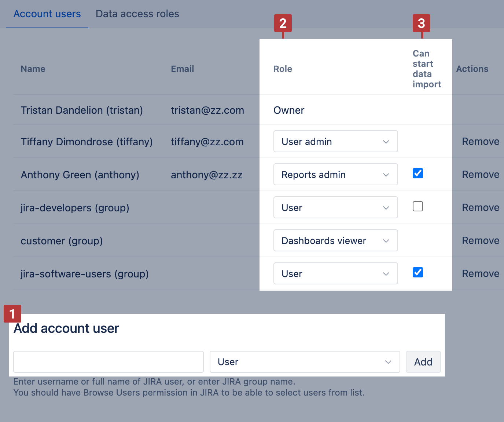This screenshot has height=422, width=504.
Task: Open the new user role dropdown
Action: pyautogui.click(x=304, y=362)
